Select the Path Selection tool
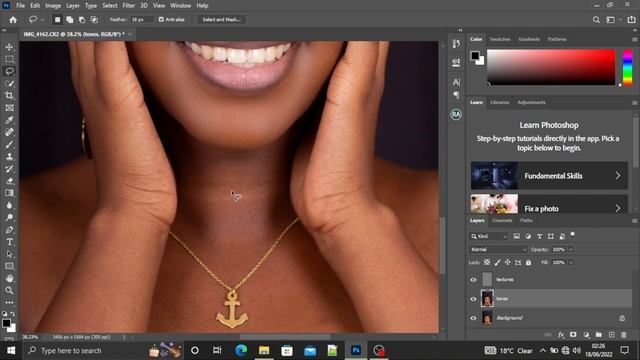Viewport: 640px width, 360px height. [x=9, y=254]
